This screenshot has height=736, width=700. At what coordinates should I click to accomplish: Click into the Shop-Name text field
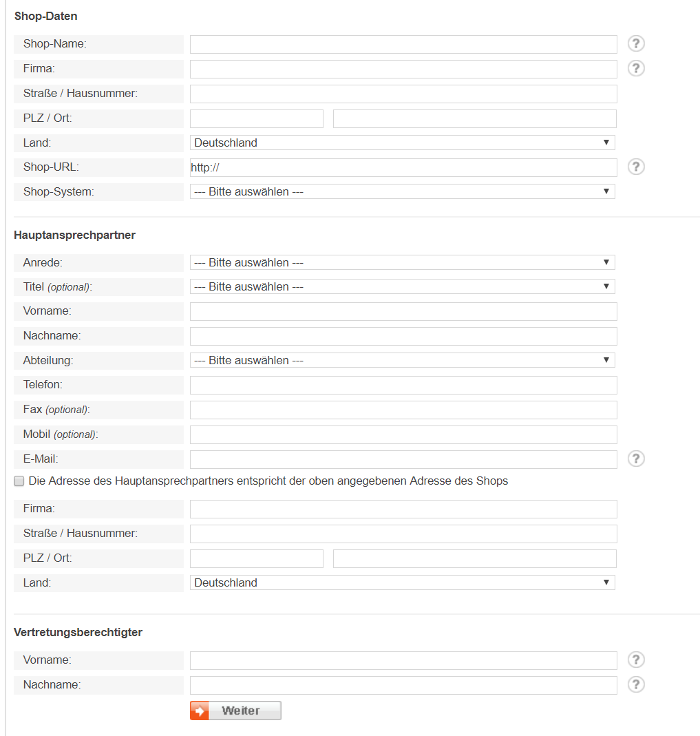(403, 44)
